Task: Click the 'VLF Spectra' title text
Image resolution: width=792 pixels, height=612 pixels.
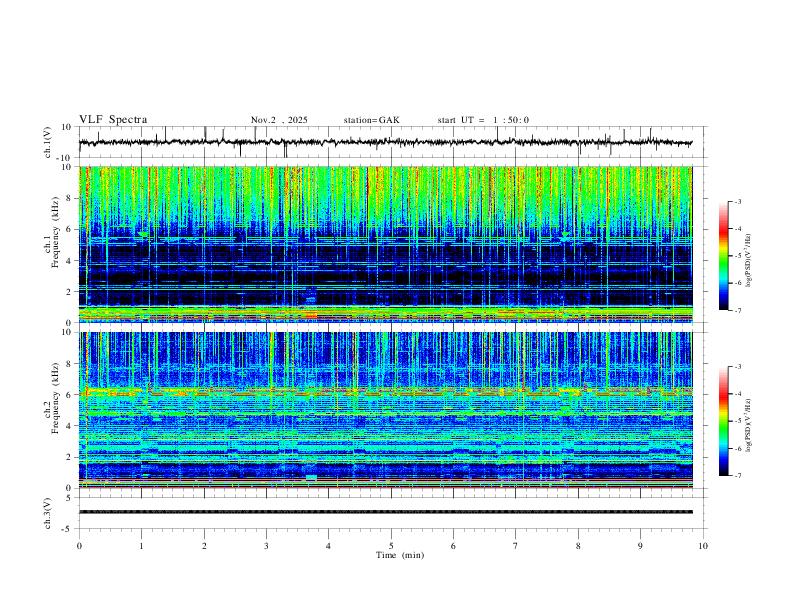Action: 113,120
